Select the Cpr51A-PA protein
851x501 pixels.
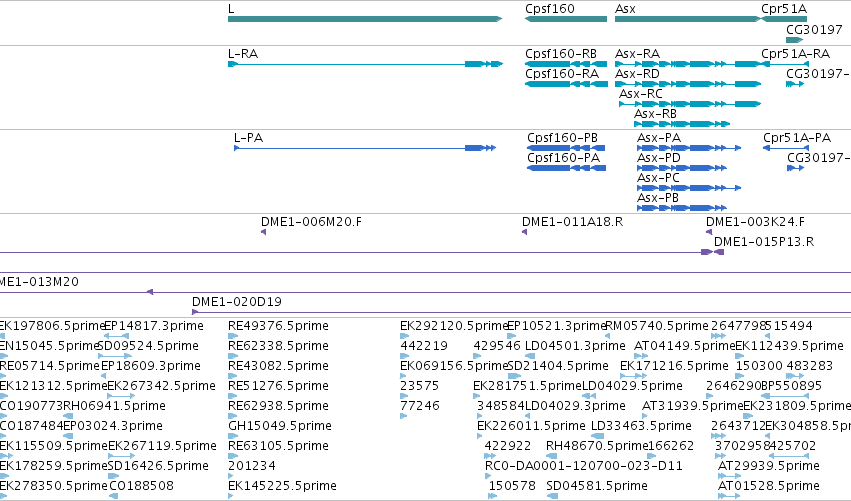(x=785, y=148)
